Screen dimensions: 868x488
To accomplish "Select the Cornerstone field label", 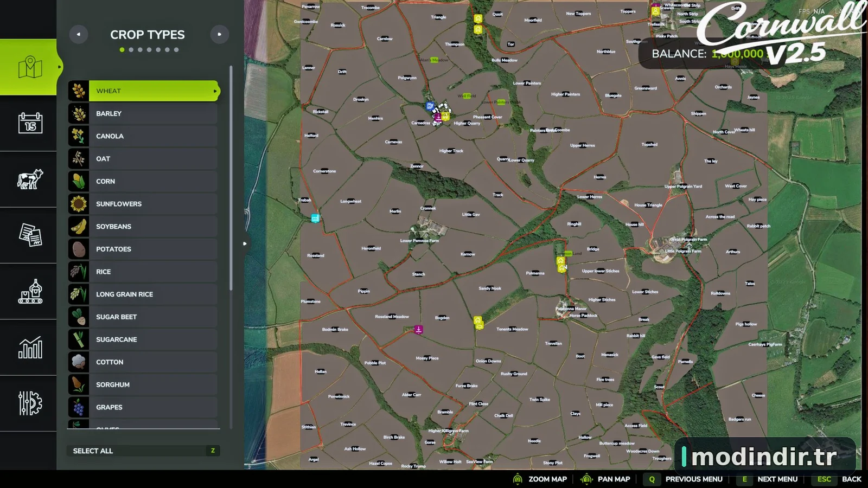I will coord(324,171).
